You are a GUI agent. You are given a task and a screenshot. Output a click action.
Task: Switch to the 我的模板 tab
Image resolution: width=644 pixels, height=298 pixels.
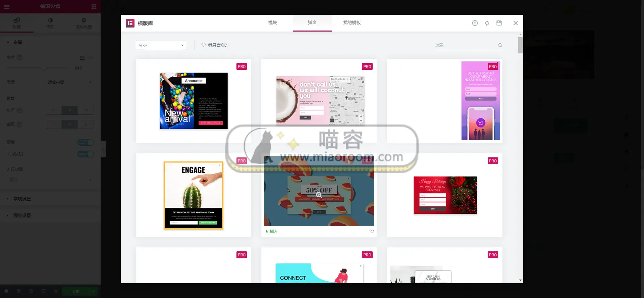coord(352,23)
